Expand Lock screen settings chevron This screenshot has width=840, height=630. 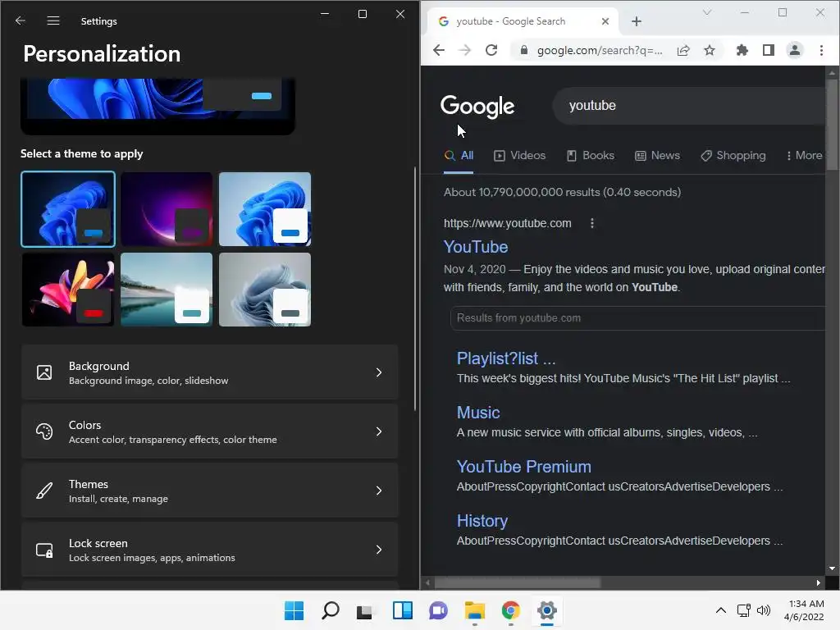pyautogui.click(x=379, y=550)
